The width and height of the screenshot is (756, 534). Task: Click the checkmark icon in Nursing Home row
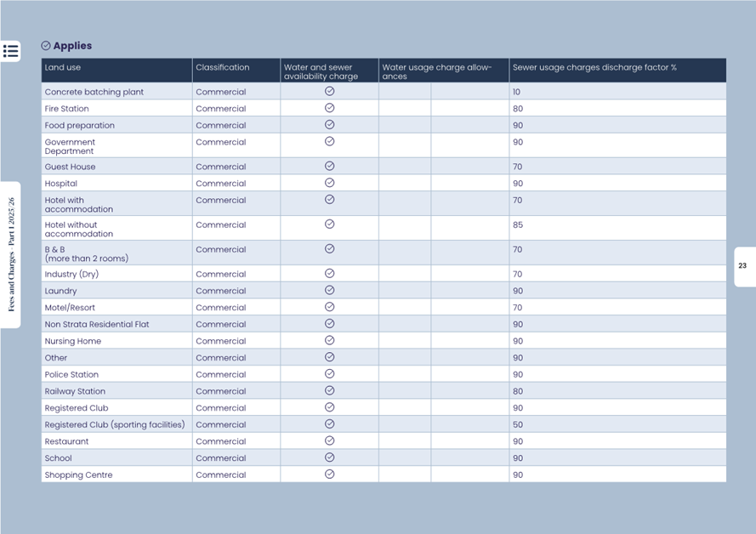coord(329,341)
